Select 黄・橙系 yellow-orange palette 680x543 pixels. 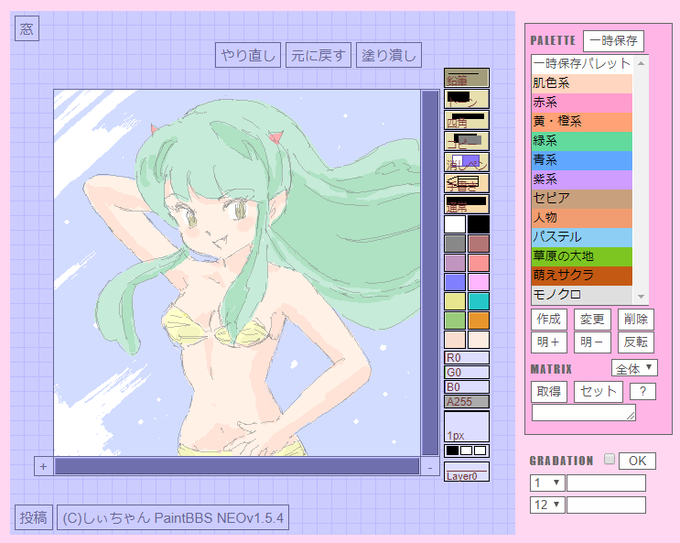tap(582, 121)
